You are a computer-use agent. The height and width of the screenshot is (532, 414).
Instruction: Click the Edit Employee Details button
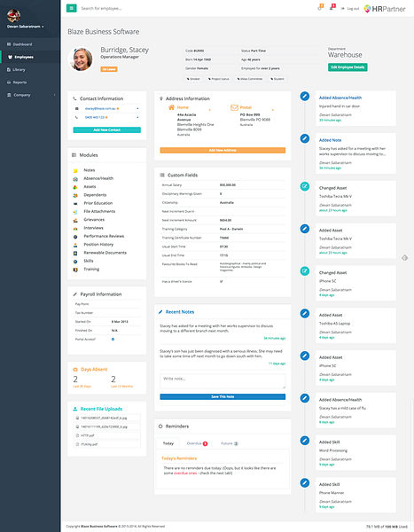point(348,67)
